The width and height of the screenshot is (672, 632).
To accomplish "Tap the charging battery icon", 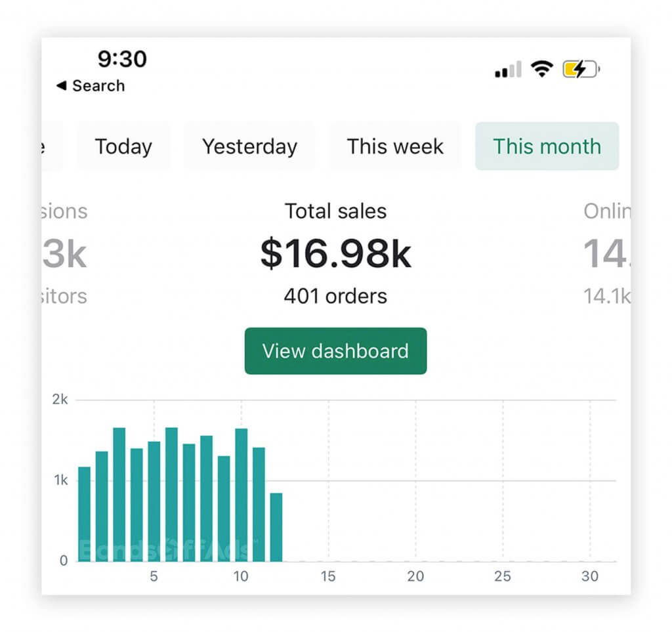I will (x=581, y=69).
